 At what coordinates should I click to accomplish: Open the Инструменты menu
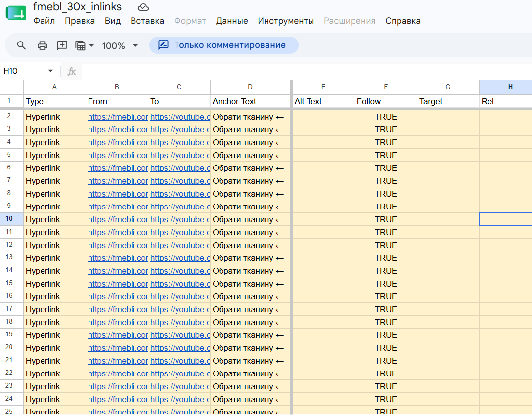[286, 21]
